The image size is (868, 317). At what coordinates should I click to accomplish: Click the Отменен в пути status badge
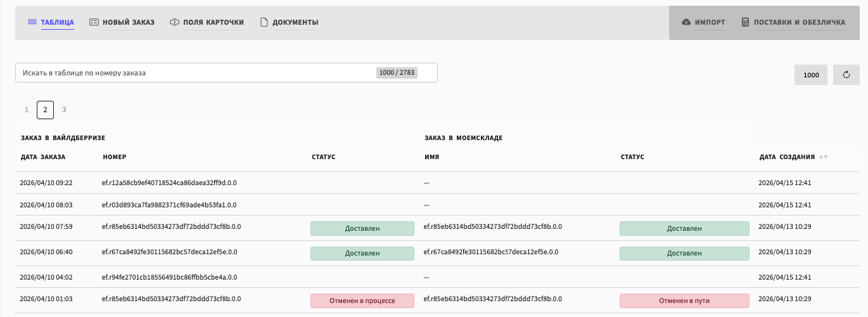tap(684, 301)
